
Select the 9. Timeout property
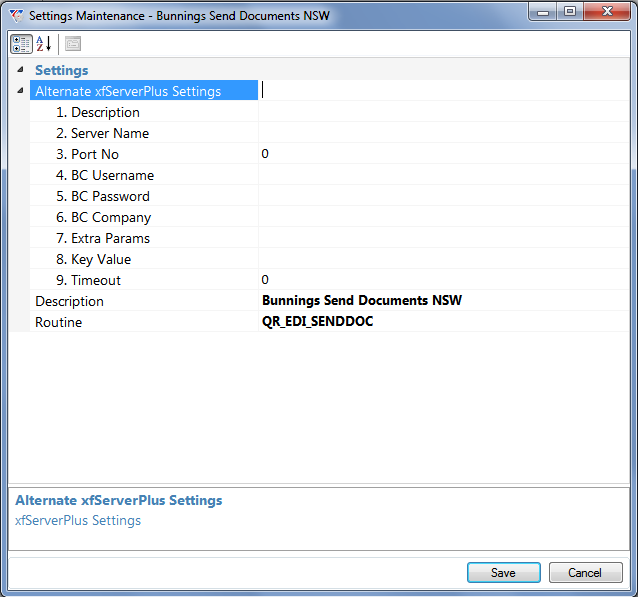point(144,280)
